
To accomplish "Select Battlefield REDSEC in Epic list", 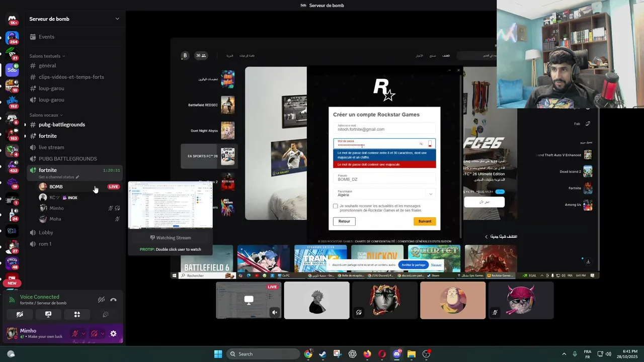I will coord(210,105).
